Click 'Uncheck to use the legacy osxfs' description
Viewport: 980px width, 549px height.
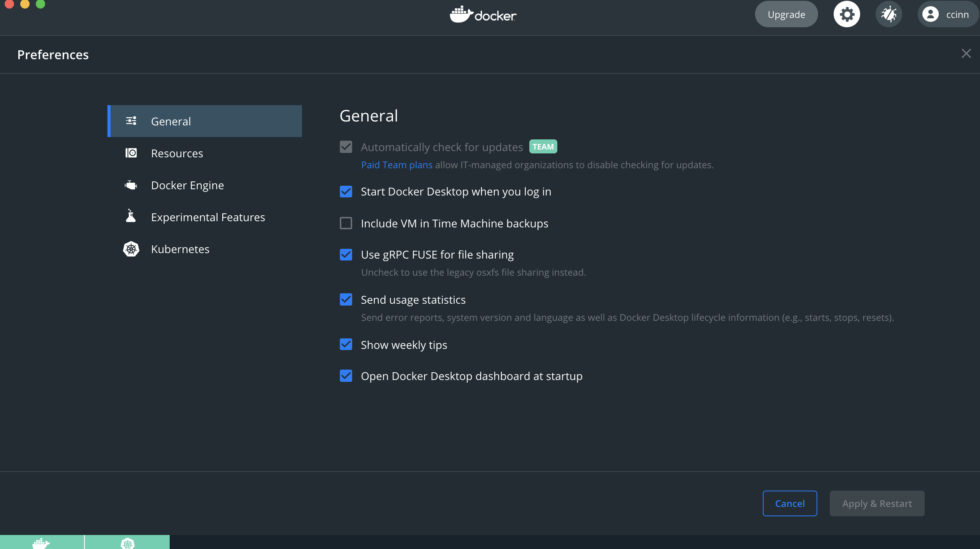[x=473, y=272]
